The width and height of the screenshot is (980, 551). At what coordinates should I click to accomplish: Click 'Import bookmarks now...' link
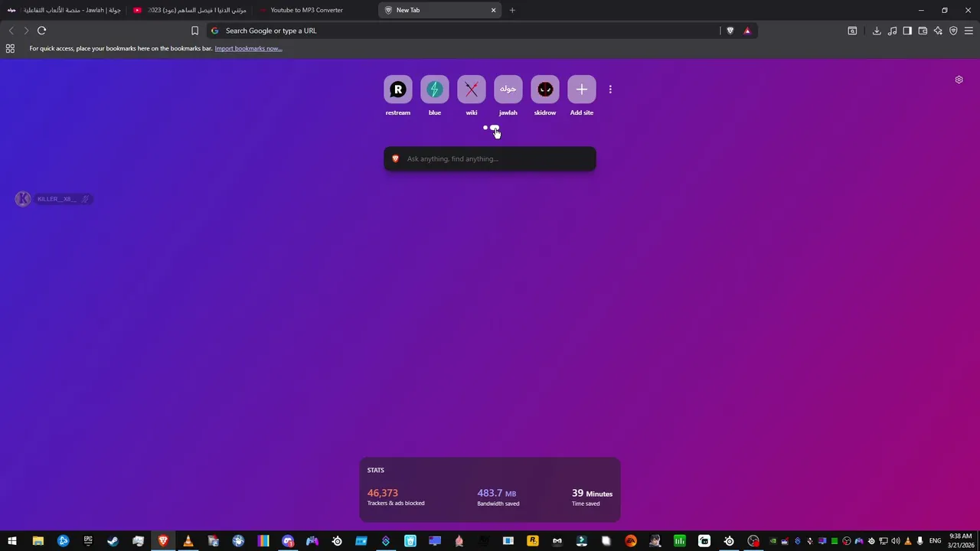[x=248, y=48]
